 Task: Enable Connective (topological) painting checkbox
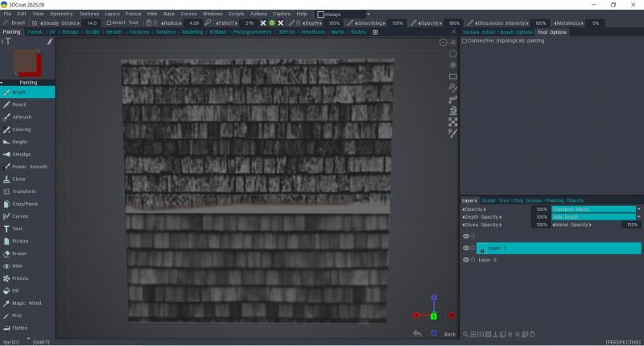coord(464,40)
